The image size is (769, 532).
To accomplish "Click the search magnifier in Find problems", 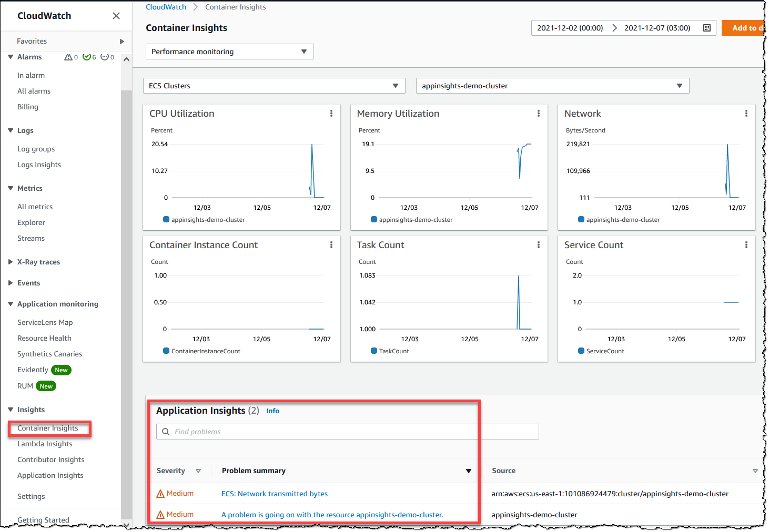I will [x=166, y=432].
